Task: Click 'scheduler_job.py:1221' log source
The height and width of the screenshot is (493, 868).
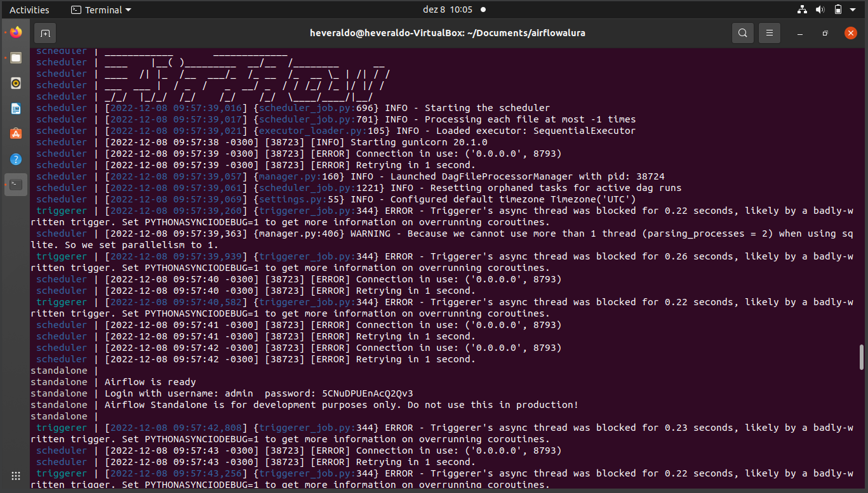Action: pos(319,188)
